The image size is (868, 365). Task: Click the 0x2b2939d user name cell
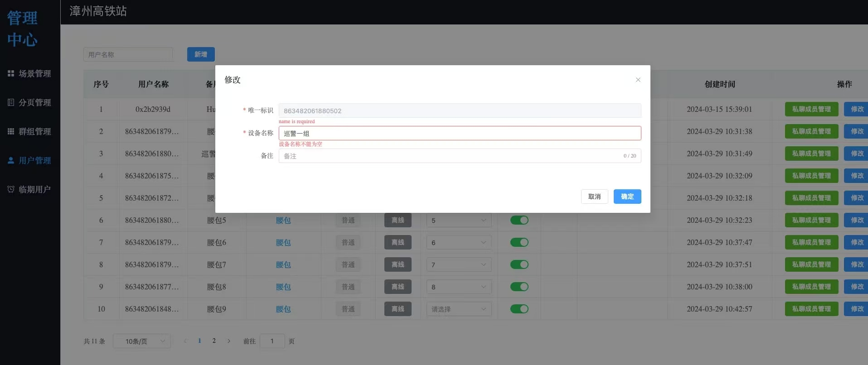click(x=153, y=109)
